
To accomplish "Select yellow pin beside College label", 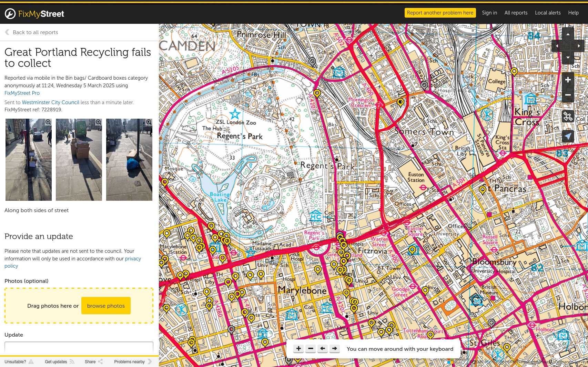I will [514, 72].
